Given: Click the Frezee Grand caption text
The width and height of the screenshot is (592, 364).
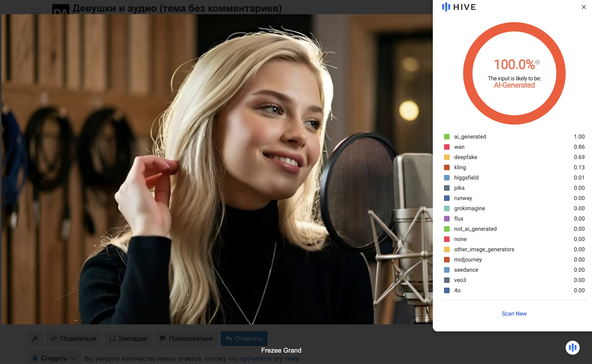Looking at the screenshot, I should (281, 350).
